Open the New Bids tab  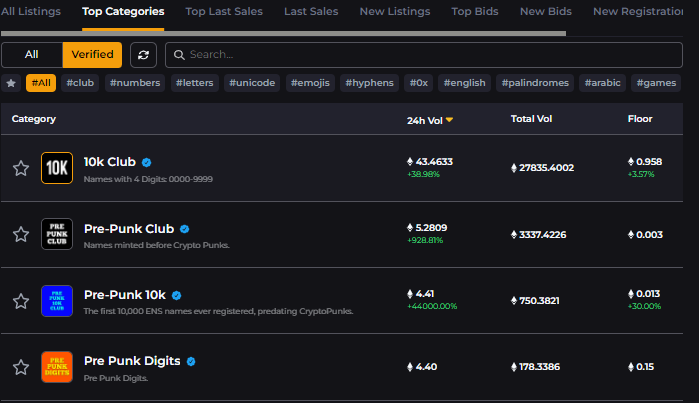pos(546,12)
